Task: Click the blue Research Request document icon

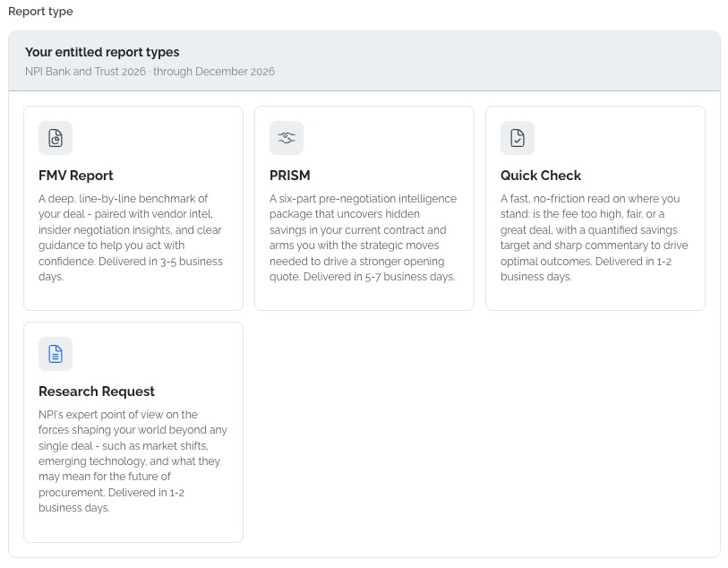Action: 56,354
